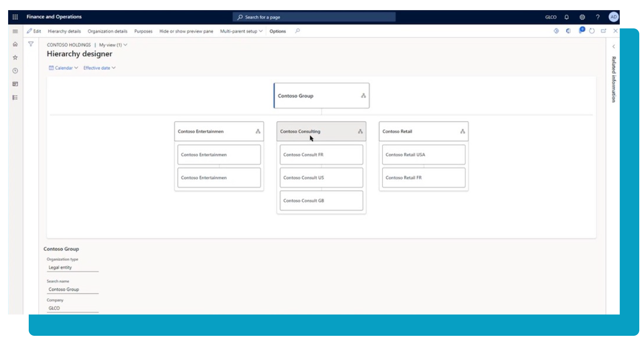The image size is (644, 349).
Task: Expand the Multi-parent setup dropdown
Action: pos(241,31)
